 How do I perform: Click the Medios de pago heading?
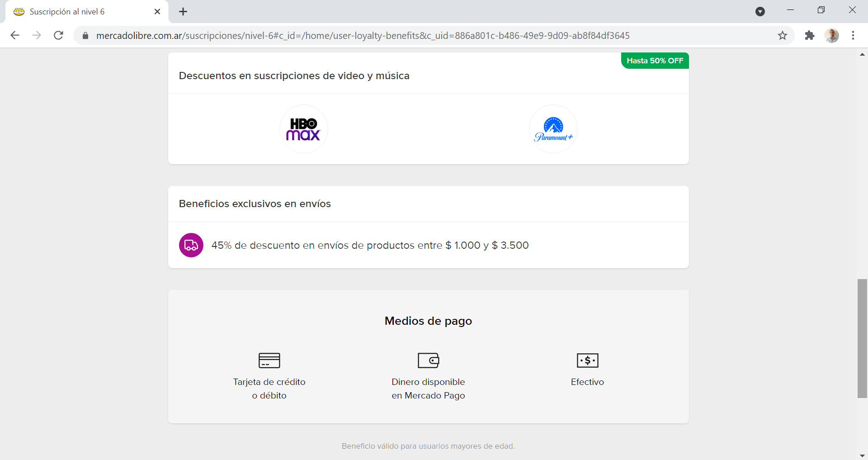pos(428,321)
